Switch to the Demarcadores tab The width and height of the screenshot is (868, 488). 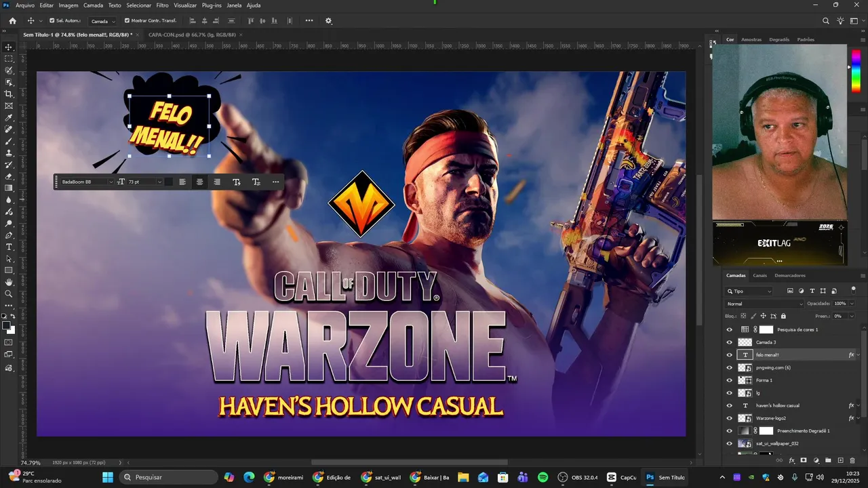click(790, 275)
